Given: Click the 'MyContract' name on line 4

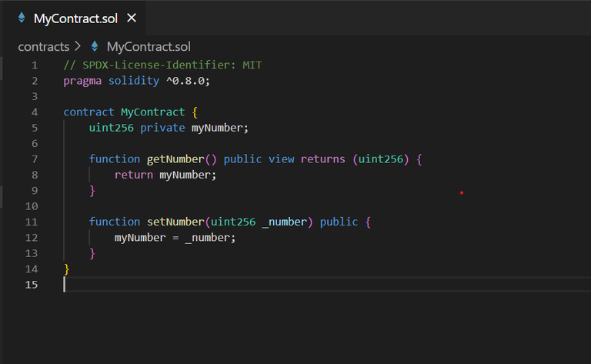Looking at the screenshot, I should [x=152, y=112].
